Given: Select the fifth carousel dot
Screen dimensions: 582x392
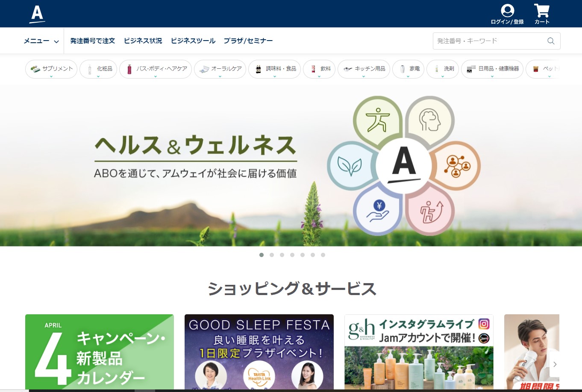Looking at the screenshot, I should pyautogui.click(x=303, y=255).
